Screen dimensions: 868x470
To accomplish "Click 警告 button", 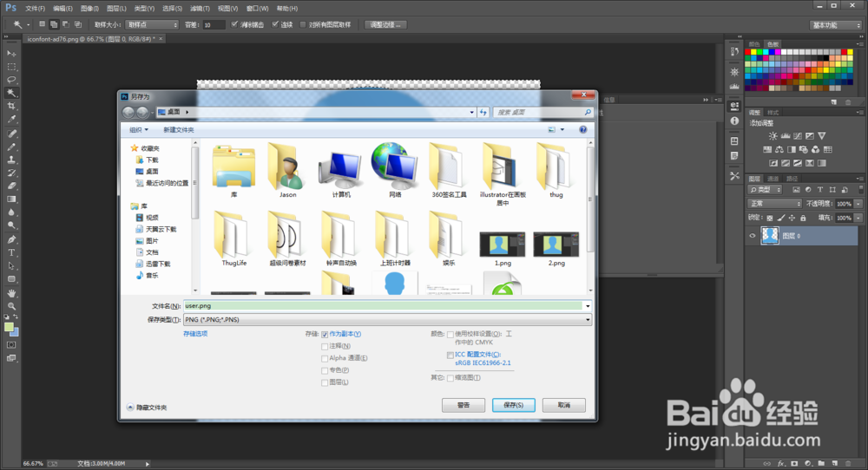I will click(464, 405).
